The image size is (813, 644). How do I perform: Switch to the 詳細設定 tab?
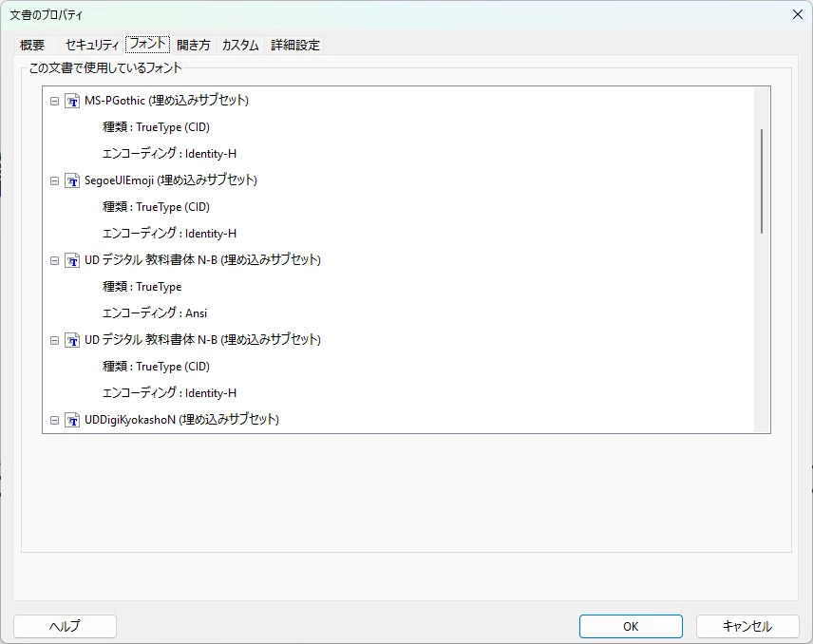pyautogui.click(x=295, y=45)
